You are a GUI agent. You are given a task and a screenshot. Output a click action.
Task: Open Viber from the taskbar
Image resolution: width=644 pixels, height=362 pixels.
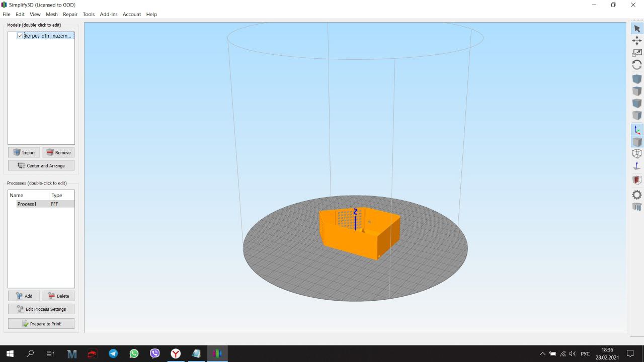pyautogui.click(x=155, y=353)
